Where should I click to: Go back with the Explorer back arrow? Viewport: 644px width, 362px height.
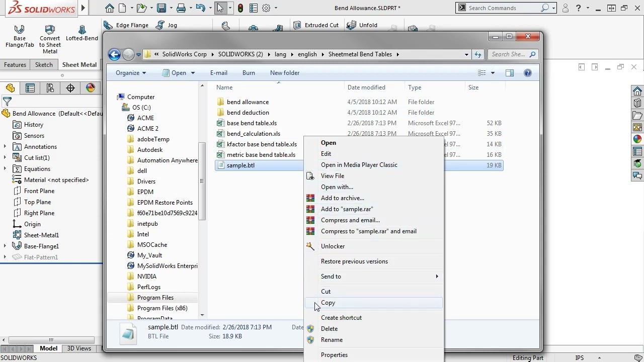pyautogui.click(x=114, y=54)
